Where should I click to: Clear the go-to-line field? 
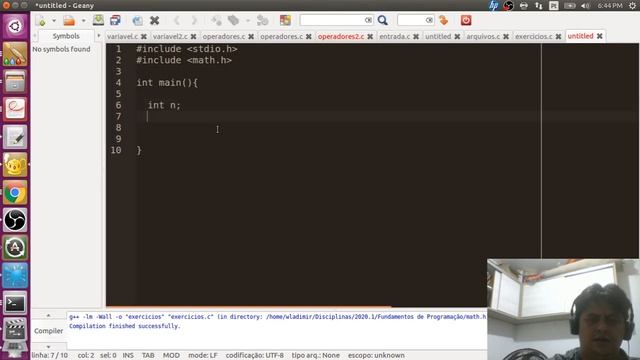(x=429, y=20)
